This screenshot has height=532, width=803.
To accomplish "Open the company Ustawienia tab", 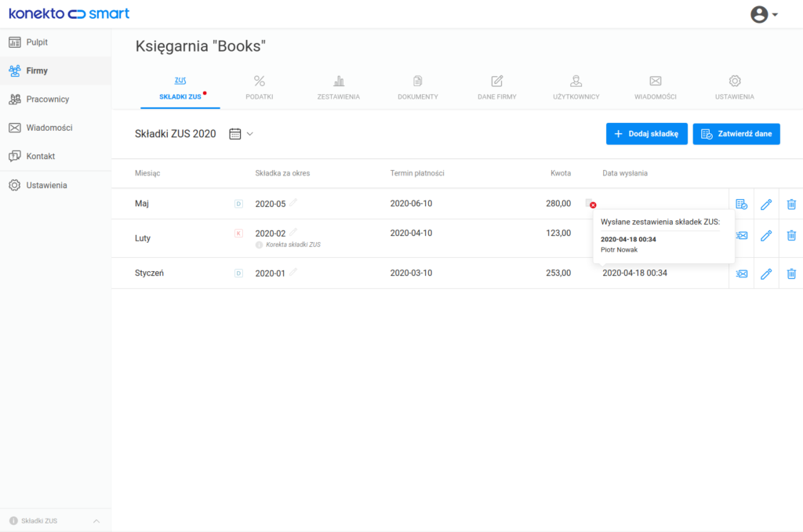I will point(734,88).
